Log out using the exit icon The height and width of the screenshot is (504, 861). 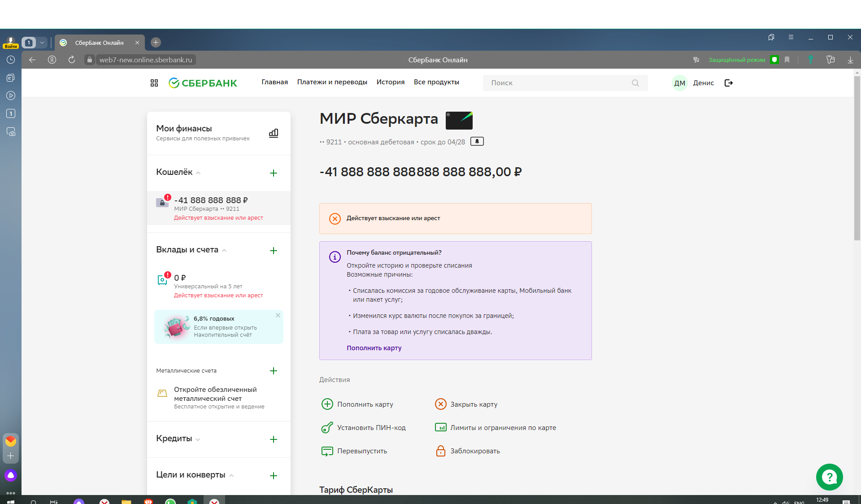coord(729,83)
